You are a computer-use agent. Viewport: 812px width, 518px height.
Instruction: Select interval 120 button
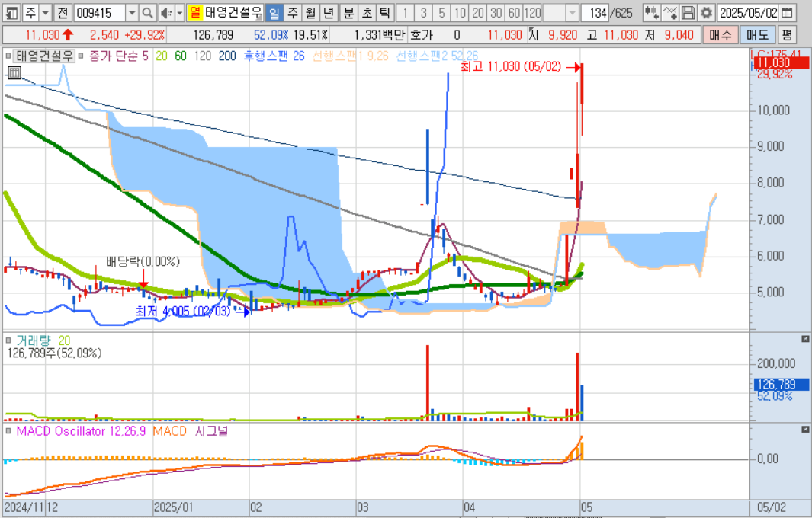(x=532, y=12)
